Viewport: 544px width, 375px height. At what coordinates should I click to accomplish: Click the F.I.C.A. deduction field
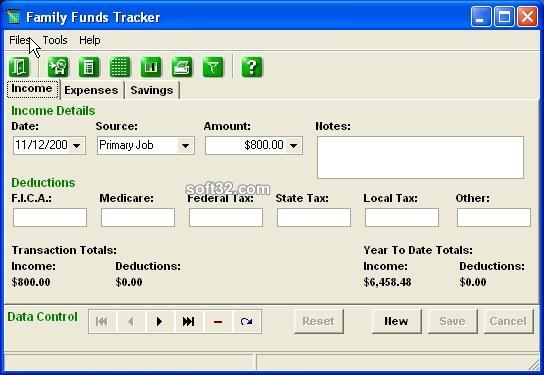tap(50, 218)
